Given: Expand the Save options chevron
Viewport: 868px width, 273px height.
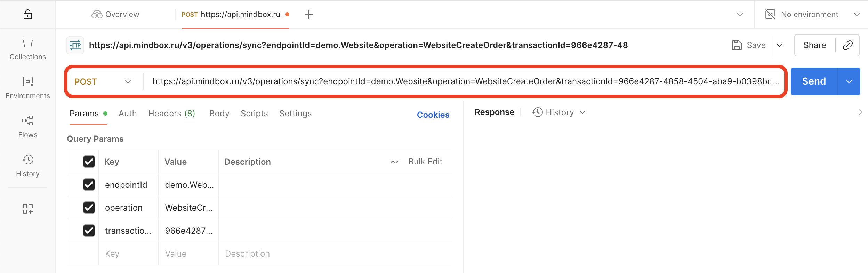Looking at the screenshot, I should (780, 45).
